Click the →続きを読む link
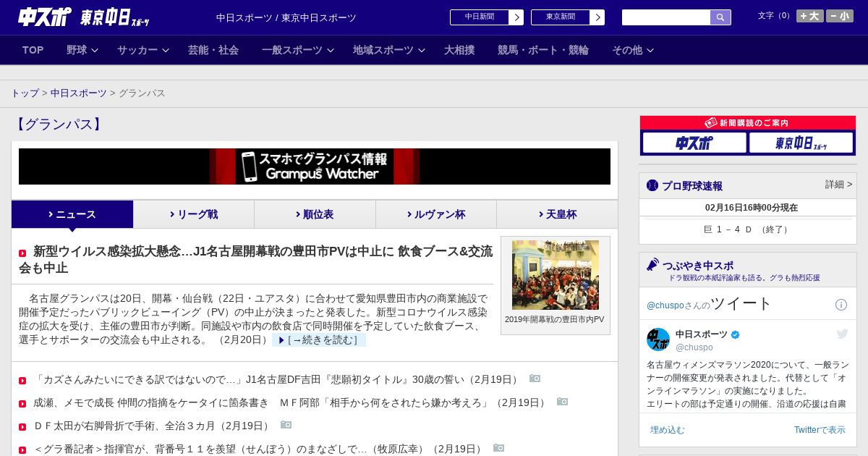868x456 pixels. tap(319, 340)
